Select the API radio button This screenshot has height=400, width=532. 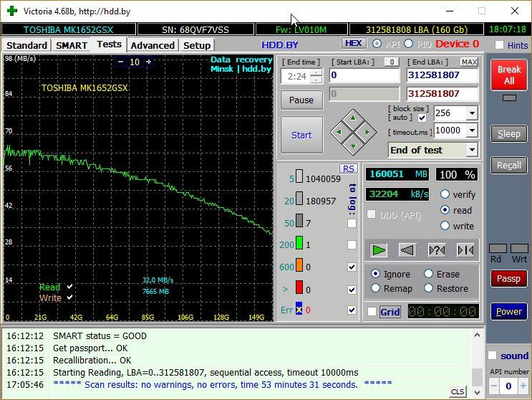tap(377, 44)
